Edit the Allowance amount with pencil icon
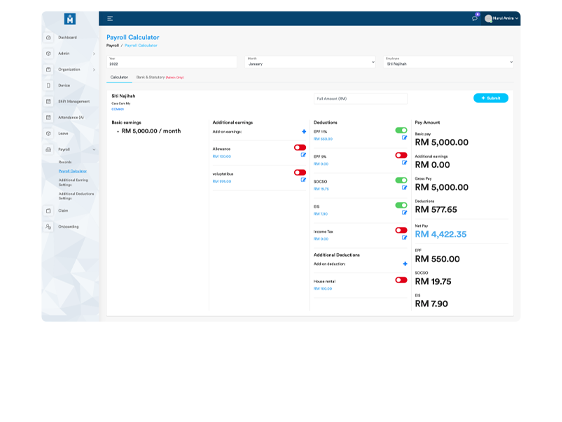This screenshot has height=422, width=562. [x=303, y=155]
